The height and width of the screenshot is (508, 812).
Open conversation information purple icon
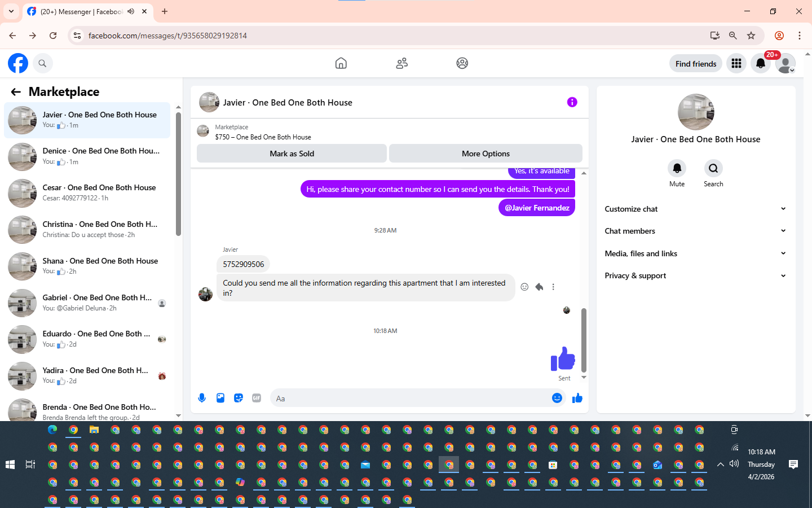point(572,102)
